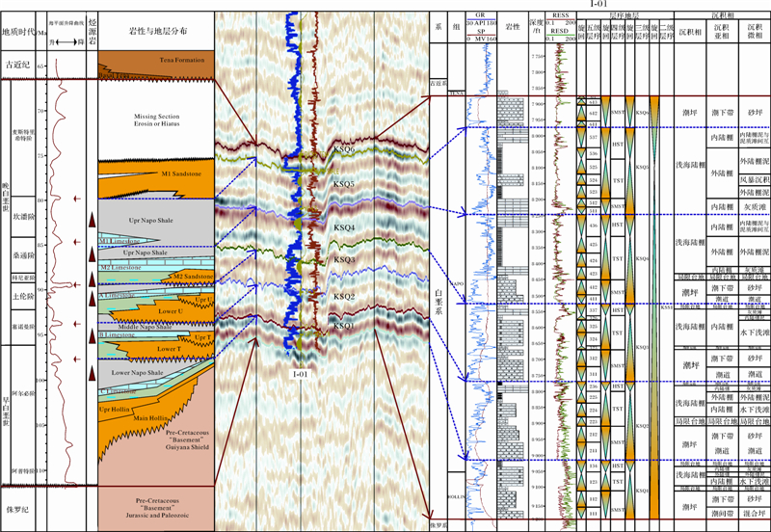
Task: Click the KSQ6 horizon label on seismic section
Action: point(344,149)
